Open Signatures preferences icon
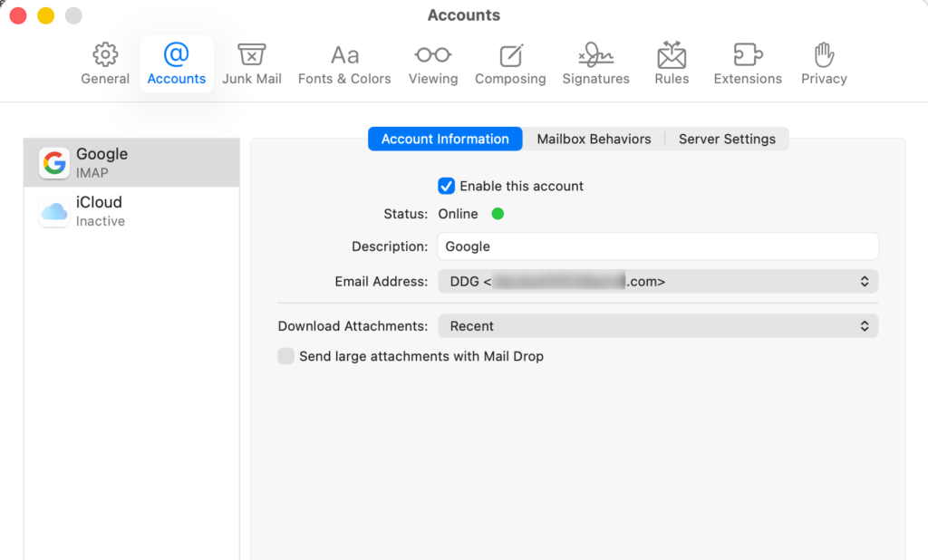 pyautogui.click(x=595, y=55)
